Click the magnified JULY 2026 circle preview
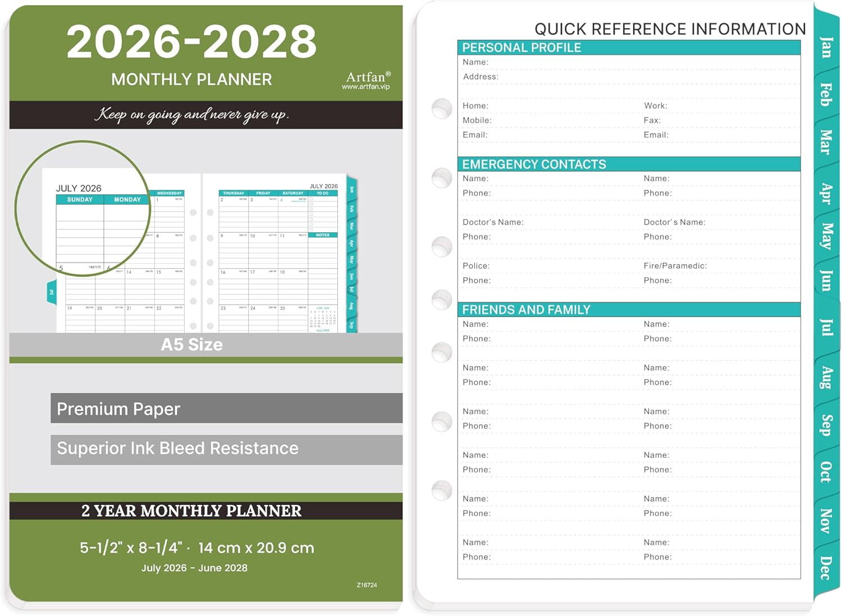 [x=83, y=208]
